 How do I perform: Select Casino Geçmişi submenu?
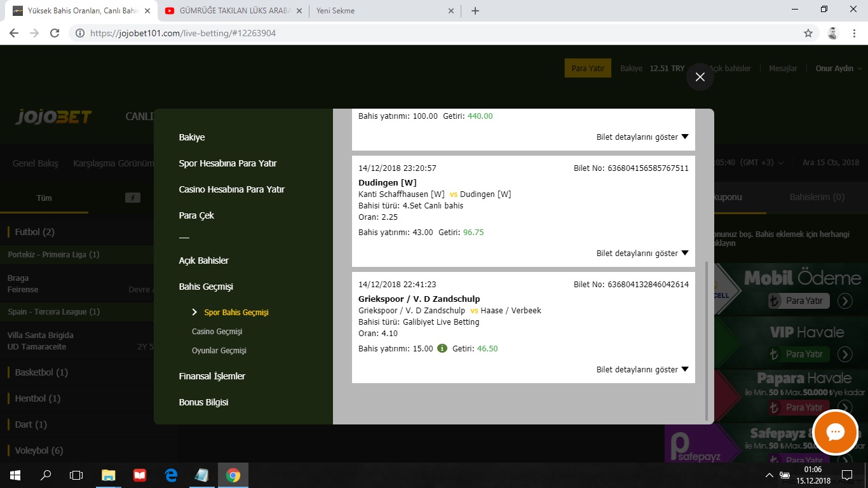[x=217, y=332]
